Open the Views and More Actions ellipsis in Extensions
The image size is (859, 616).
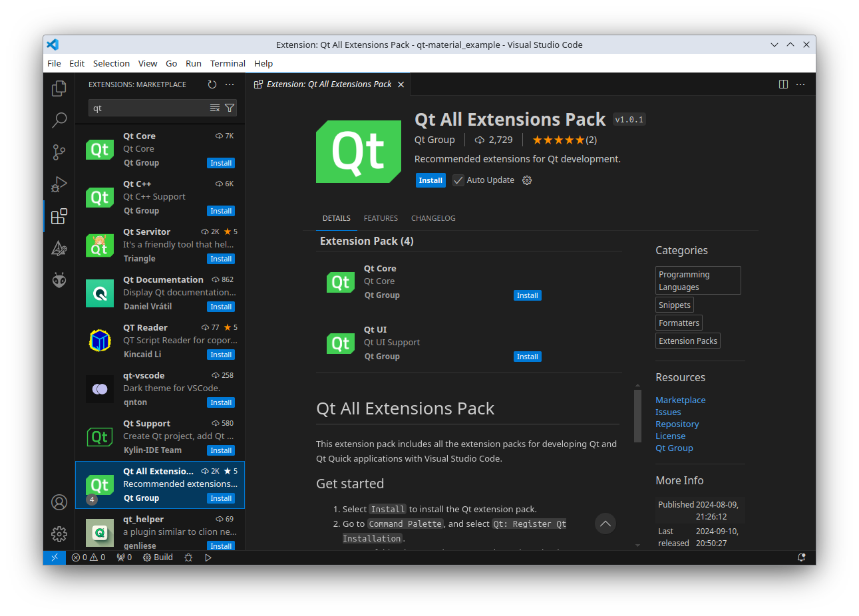tap(230, 84)
